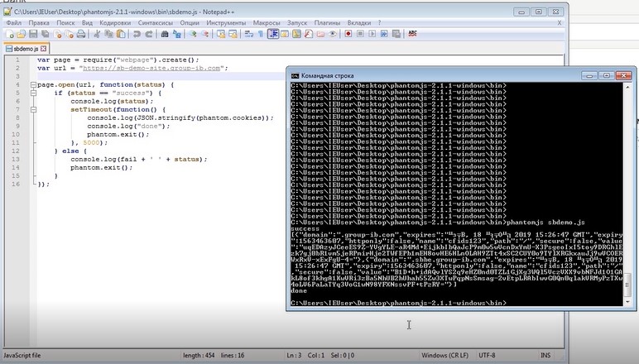This screenshot has height=364, width=639.
Task: Click the command prompt scrollbar up arrow
Action: (627, 87)
